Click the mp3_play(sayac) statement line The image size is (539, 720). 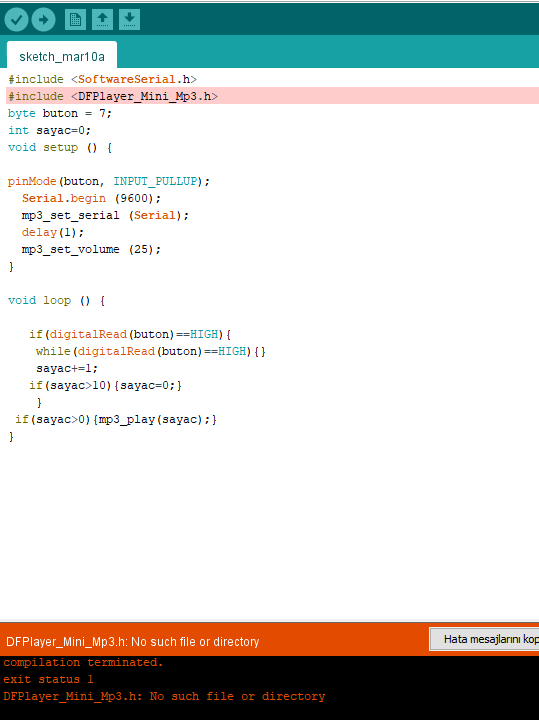(x=116, y=419)
